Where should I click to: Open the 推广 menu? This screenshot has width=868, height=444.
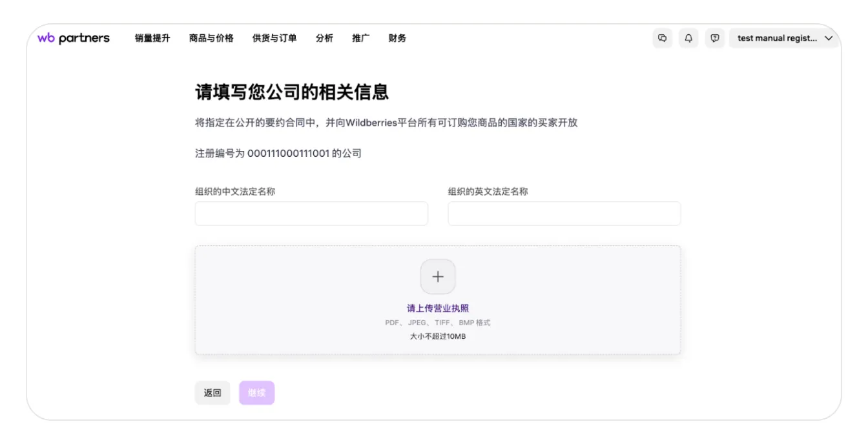click(x=360, y=38)
